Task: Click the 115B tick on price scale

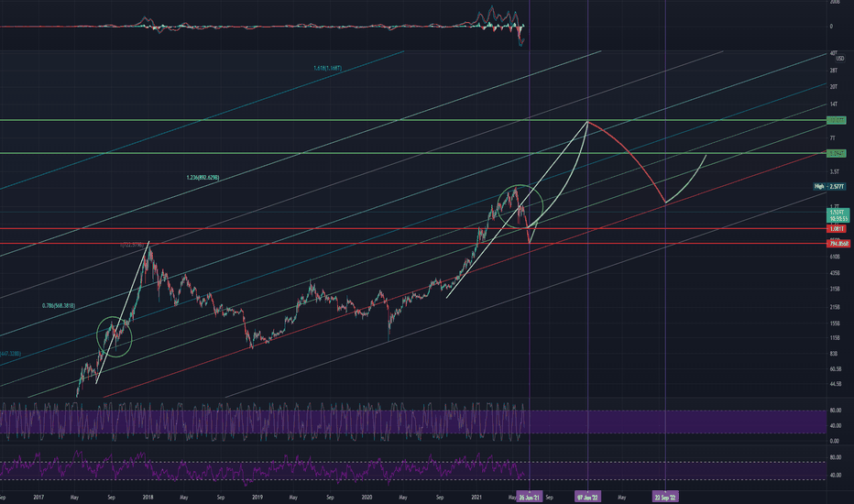Action: coord(835,338)
